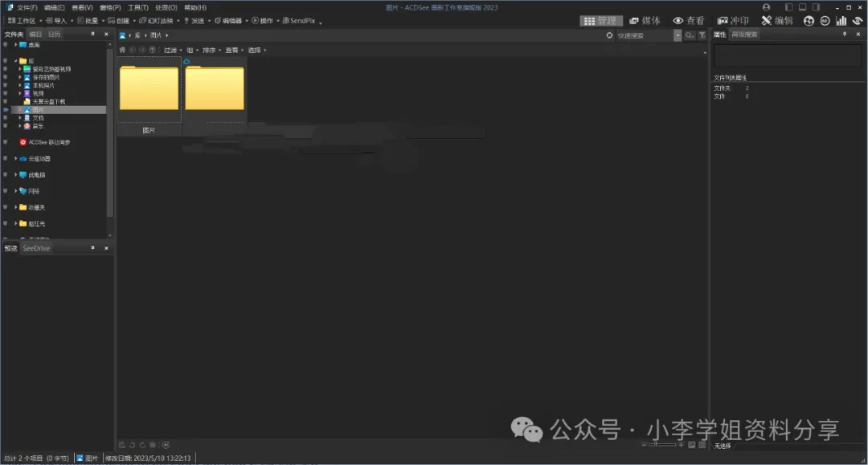The width and height of the screenshot is (868, 465).
Task: Open the 排序 sort dropdown
Action: tap(211, 50)
